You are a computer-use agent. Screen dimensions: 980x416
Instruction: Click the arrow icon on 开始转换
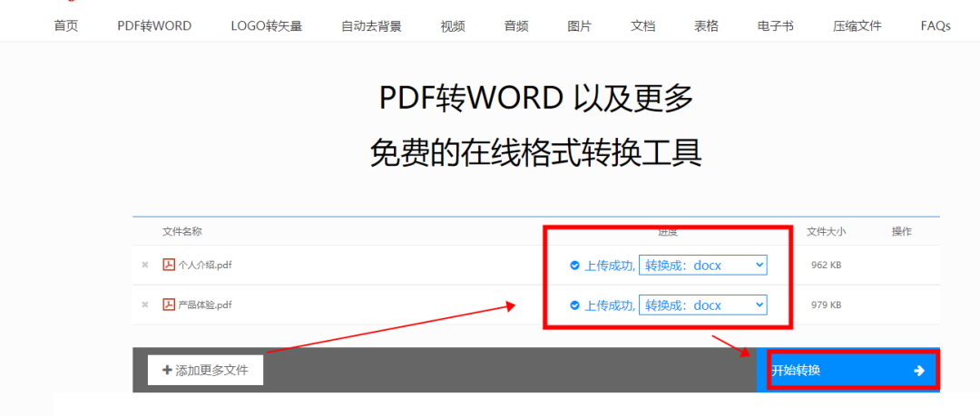coord(918,371)
